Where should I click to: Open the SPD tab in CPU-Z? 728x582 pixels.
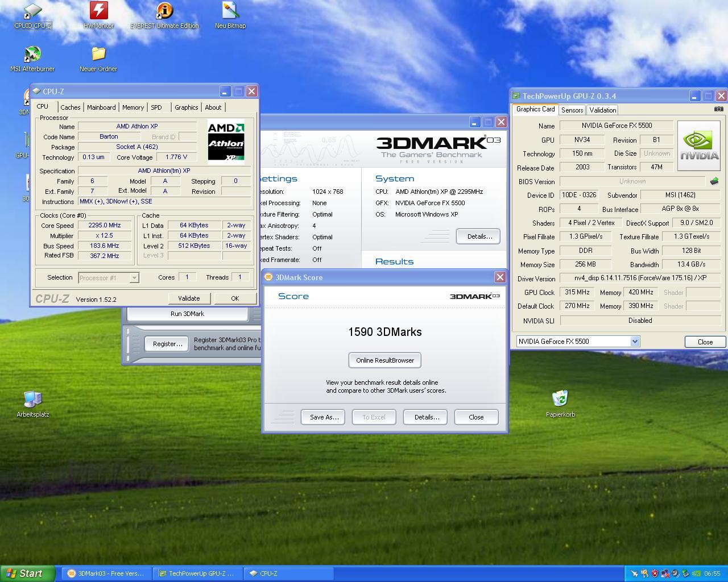(x=156, y=107)
